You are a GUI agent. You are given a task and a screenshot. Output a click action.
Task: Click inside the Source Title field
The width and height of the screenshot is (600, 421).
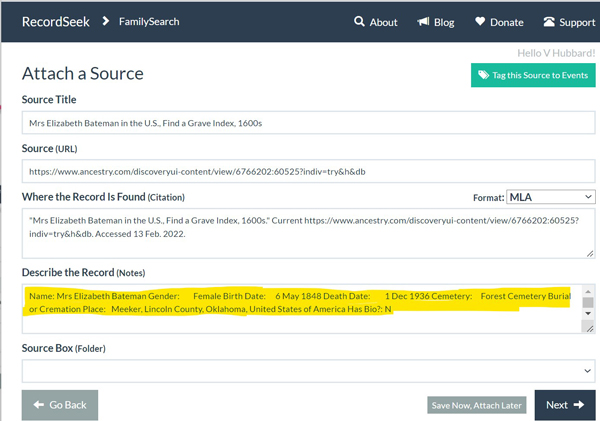(308, 123)
